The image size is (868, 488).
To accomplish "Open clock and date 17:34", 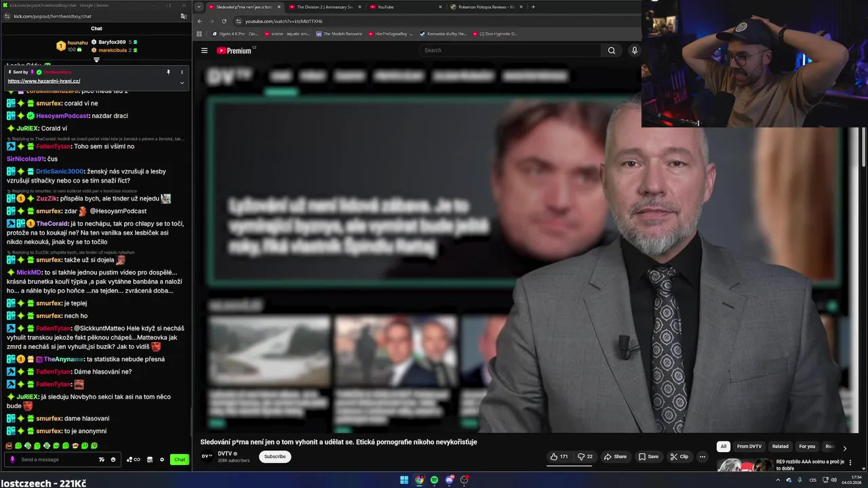I will tap(850, 480).
